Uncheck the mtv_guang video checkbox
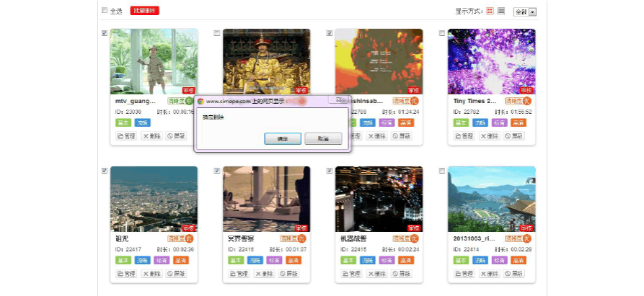Viewport: 644px width, 296px height. pos(105,33)
